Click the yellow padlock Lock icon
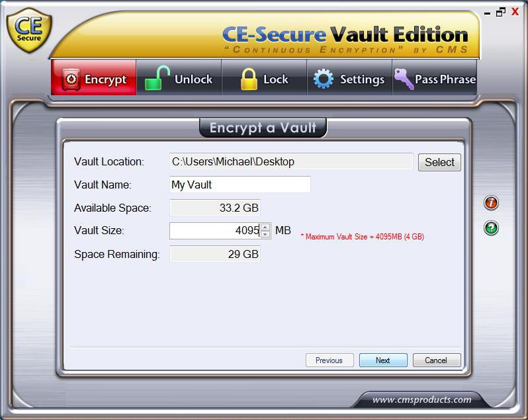The image size is (528, 420). (x=249, y=79)
